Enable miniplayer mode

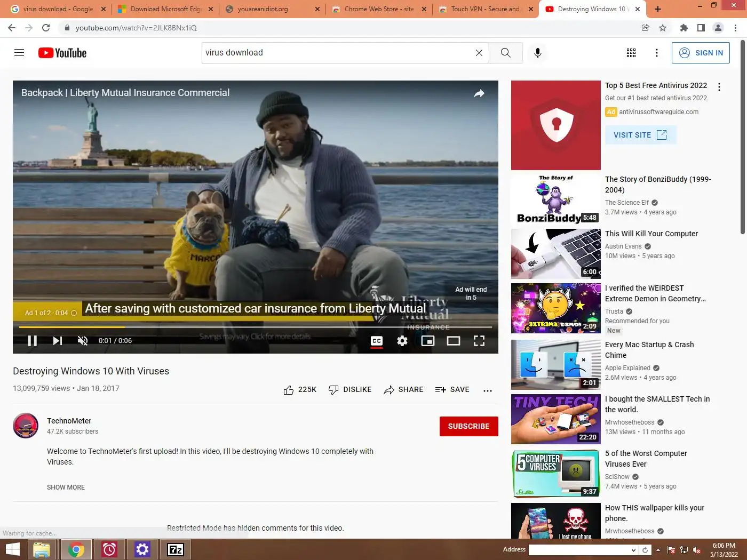click(x=428, y=341)
